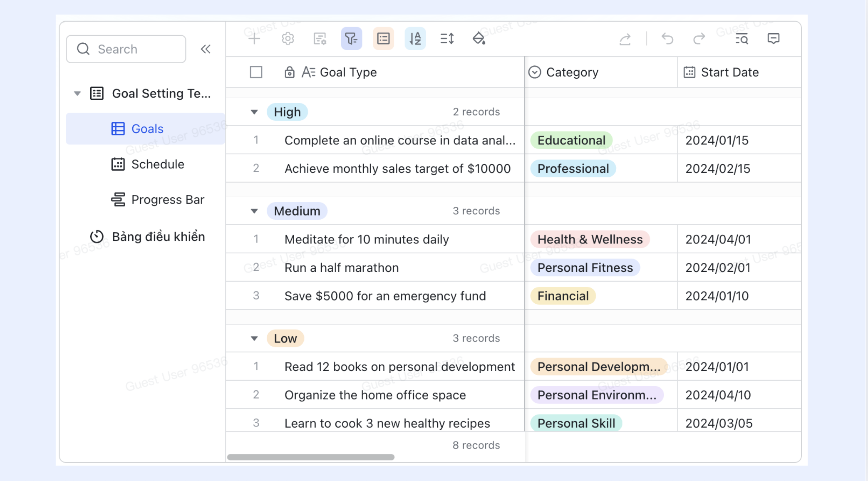Open the group-by tool
This screenshot has width=868, height=481.
pos(383,39)
